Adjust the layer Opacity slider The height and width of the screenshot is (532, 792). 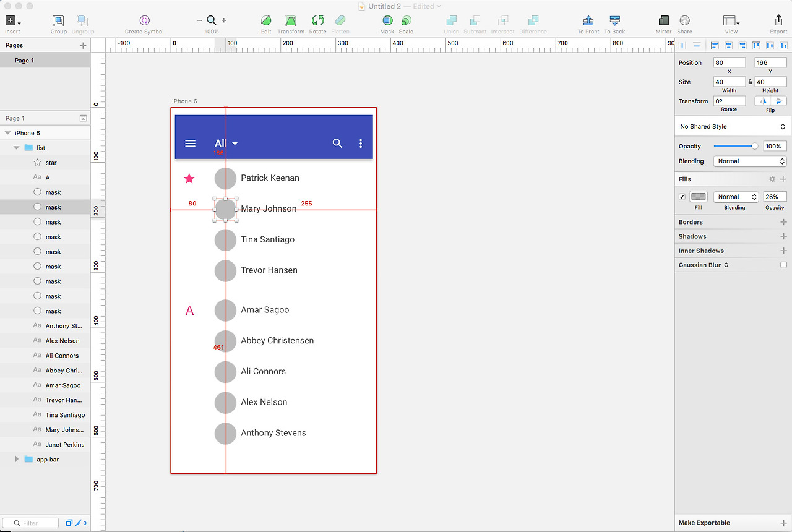click(736, 146)
